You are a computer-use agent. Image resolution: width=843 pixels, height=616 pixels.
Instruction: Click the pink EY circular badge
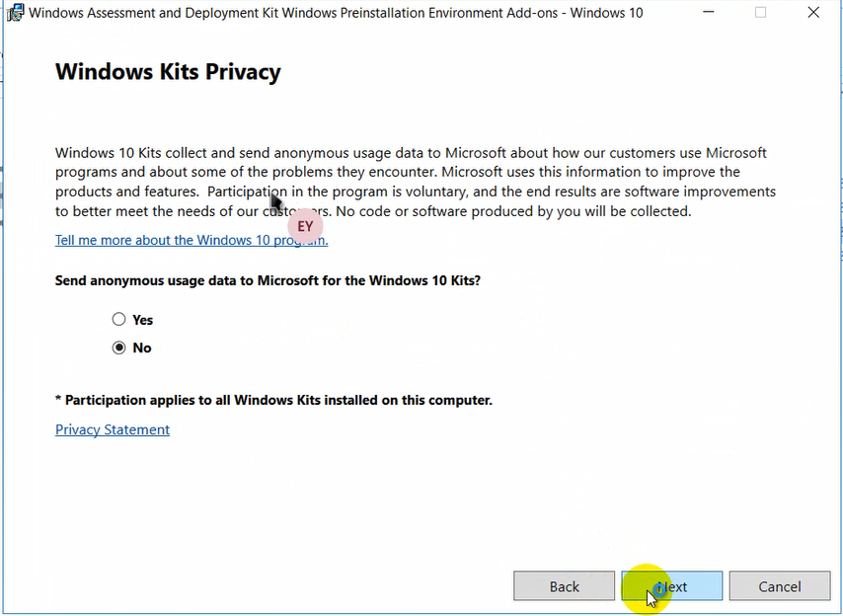click(x=305, y=226)
